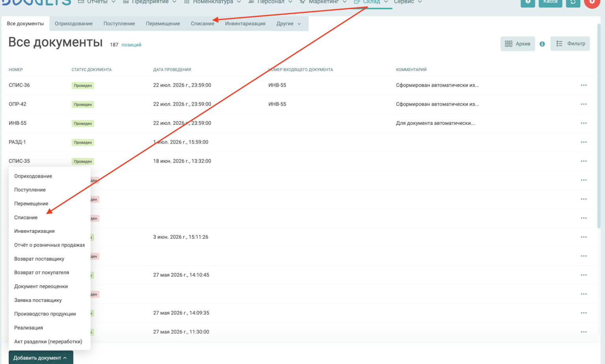Viewport: 605px width, 364px height.
Task: Click the ДАТА ПРОВЕДЕНИЯ column header
Action: pos(172,70)
